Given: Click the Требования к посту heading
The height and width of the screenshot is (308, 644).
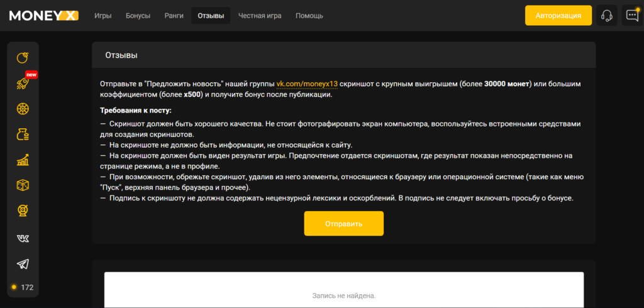Looking at the screenshot, I should point(136,111).
